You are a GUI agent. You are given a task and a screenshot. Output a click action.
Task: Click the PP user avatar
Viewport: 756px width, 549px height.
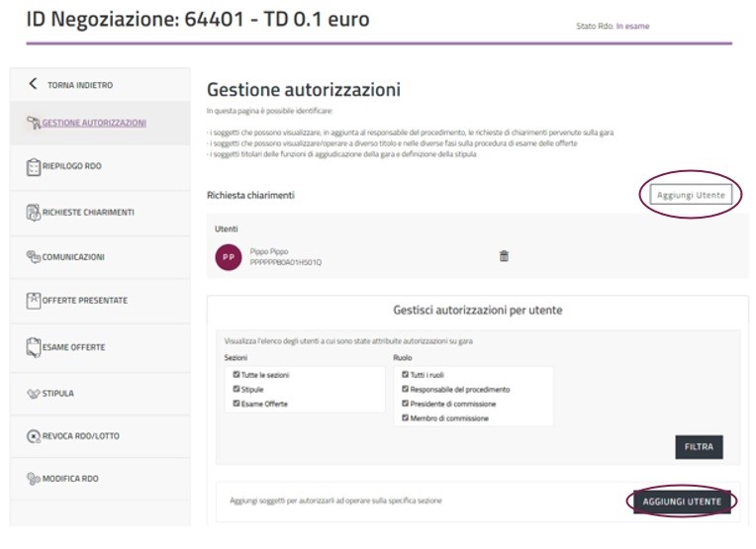coord(228,257)
